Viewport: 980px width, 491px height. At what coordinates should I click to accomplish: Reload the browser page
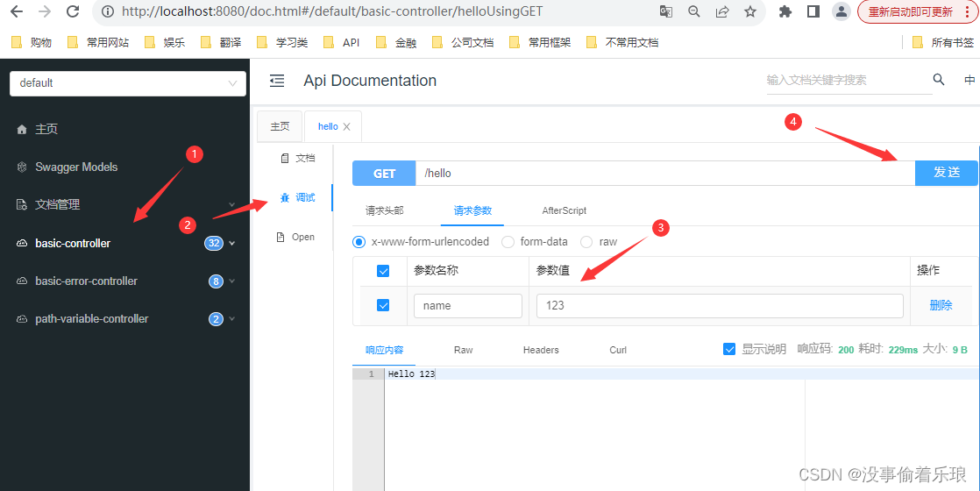coord(73,11)
